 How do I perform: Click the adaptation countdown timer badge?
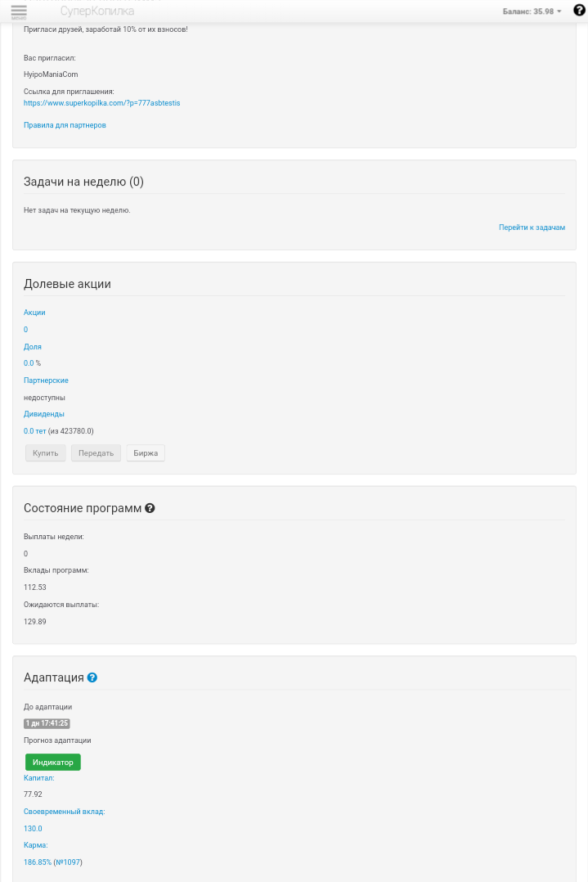pos(47,723)
